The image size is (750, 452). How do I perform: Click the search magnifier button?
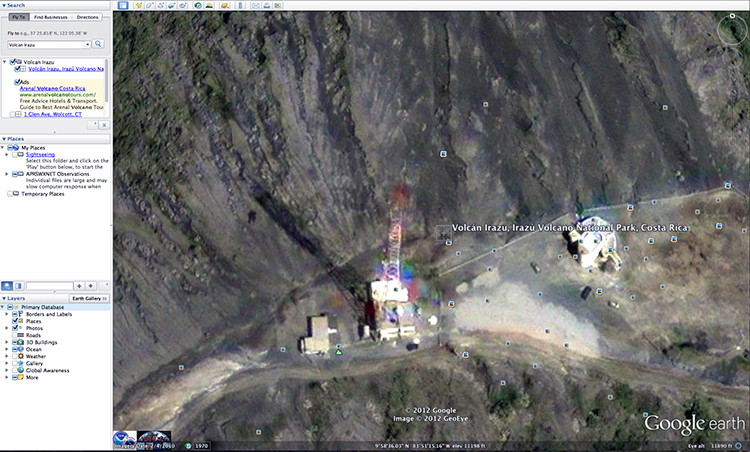[x=99, y=44]
